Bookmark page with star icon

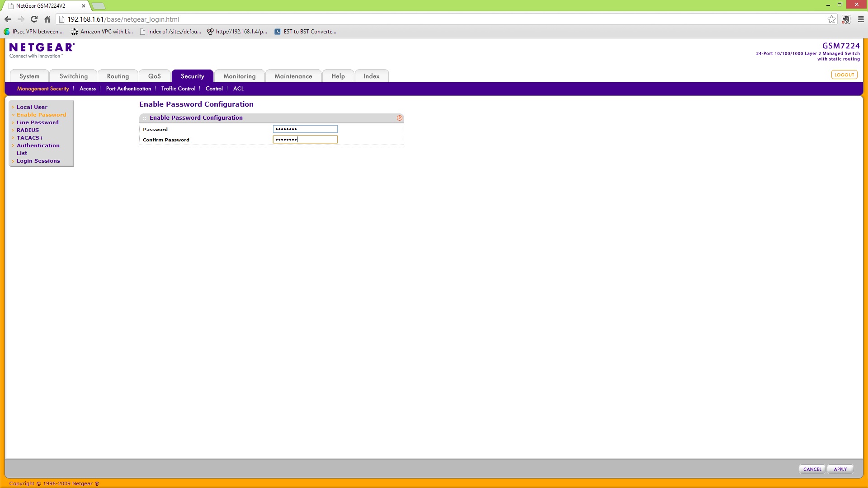point(831,19)
